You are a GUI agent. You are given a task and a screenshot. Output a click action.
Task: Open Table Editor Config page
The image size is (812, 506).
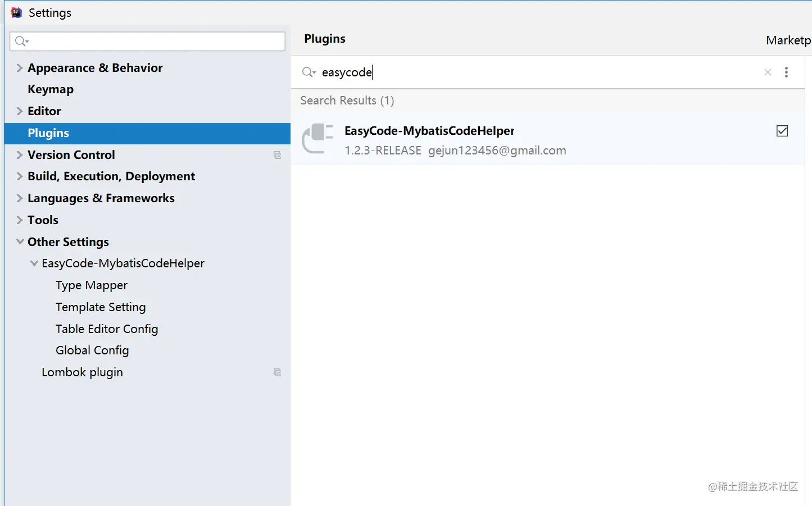(107, 329)
